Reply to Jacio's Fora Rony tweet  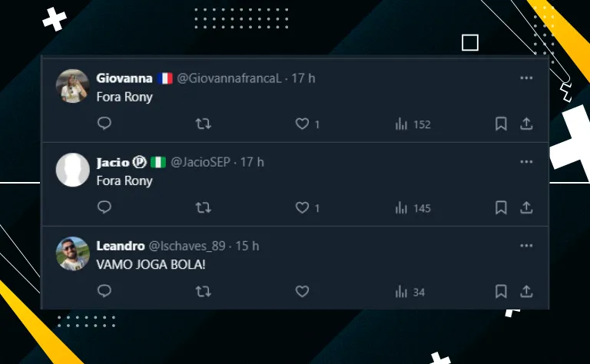tap(104, 207)
